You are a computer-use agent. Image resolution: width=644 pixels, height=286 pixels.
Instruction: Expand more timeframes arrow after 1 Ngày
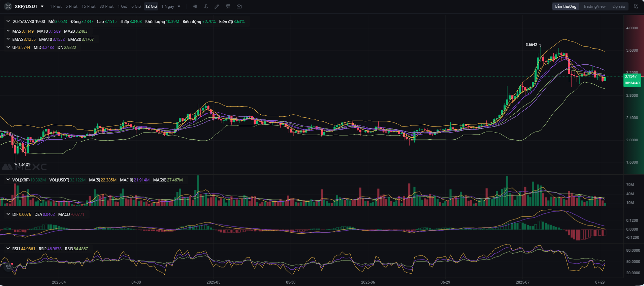coord(179,6)
